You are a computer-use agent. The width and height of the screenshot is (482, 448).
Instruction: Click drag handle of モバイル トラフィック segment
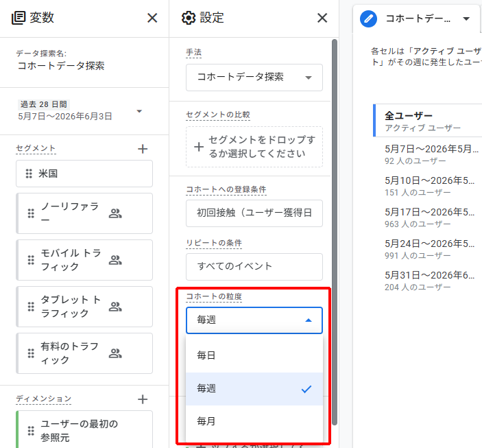click(31, 260)
